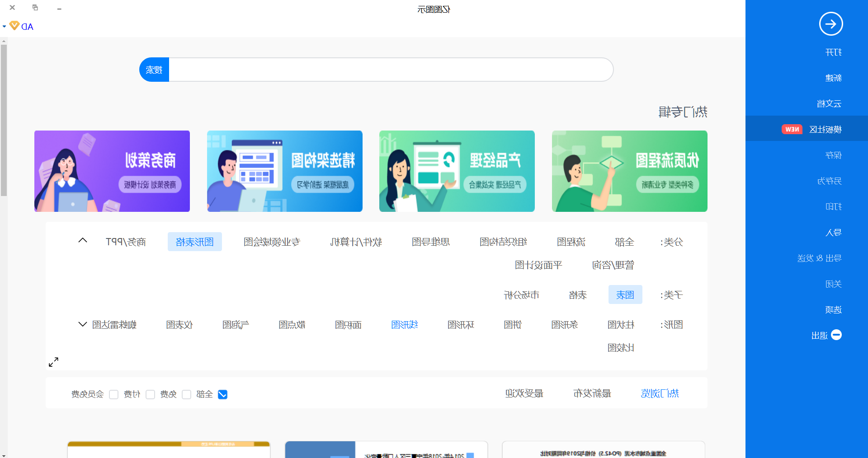Screen dimensions: 868x458
Task: Click the 退出 exit circle icon
Action: click(836, 335)
